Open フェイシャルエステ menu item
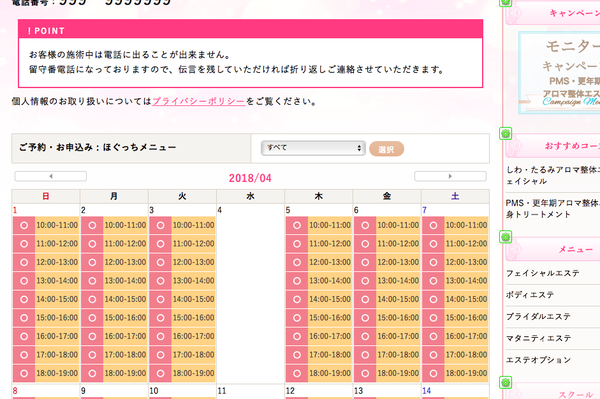 coord(543,273)
